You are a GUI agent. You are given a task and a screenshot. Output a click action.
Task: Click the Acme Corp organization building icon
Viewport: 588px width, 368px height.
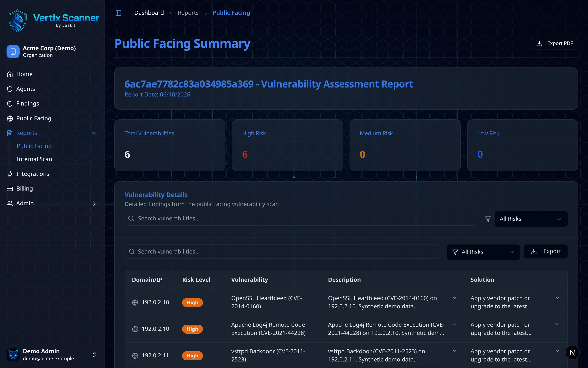point(13,52)
